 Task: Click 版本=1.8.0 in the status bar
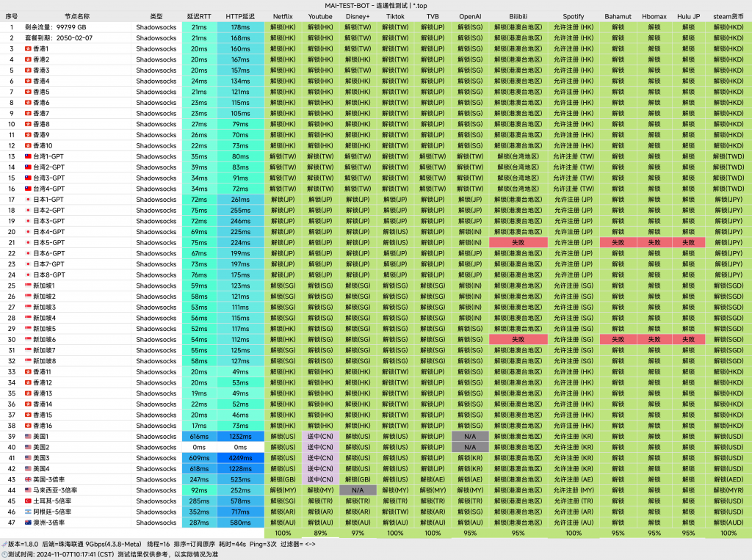23,544
